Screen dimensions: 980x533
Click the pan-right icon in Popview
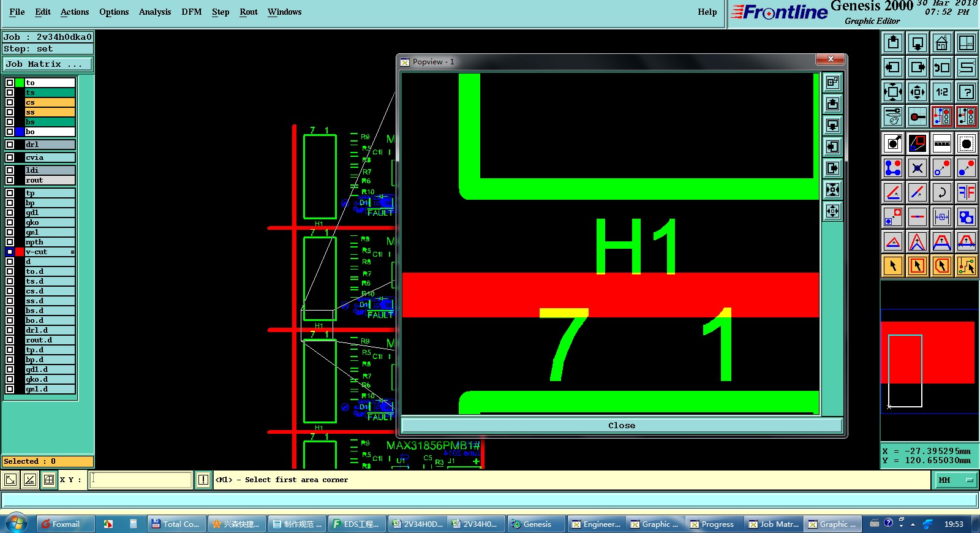pos(832,168)
